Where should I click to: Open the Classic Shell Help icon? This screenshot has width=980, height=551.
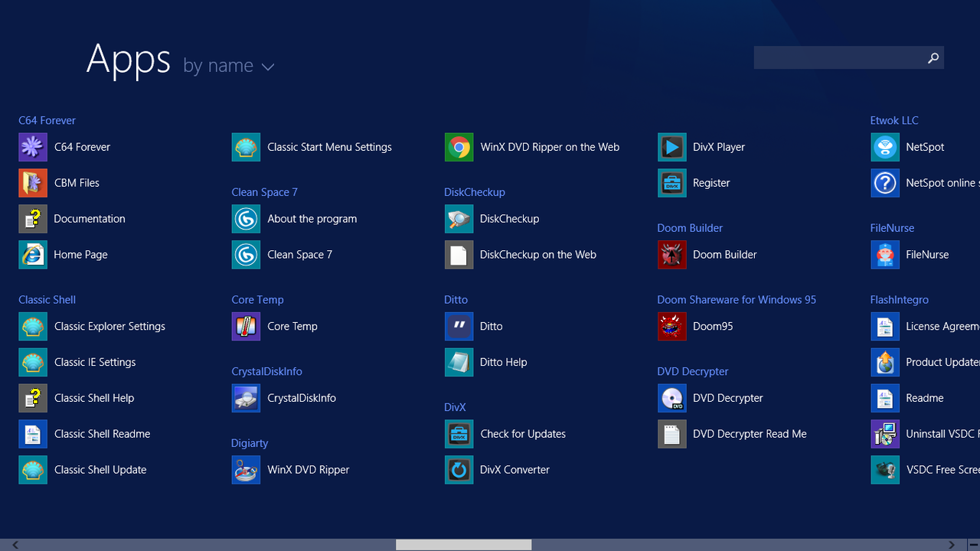[x=33, y=398]
